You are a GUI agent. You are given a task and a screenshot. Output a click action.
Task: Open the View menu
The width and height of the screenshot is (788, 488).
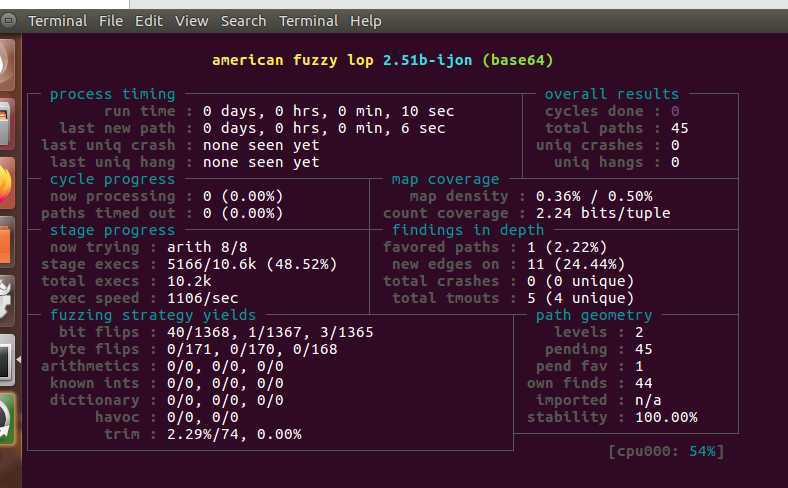(x=191, y=21)
